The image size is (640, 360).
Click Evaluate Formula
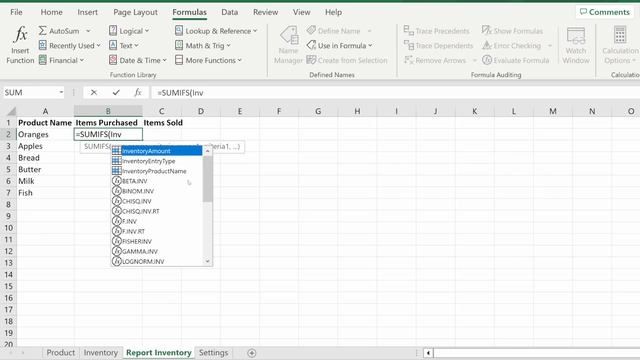pos(516,60)
